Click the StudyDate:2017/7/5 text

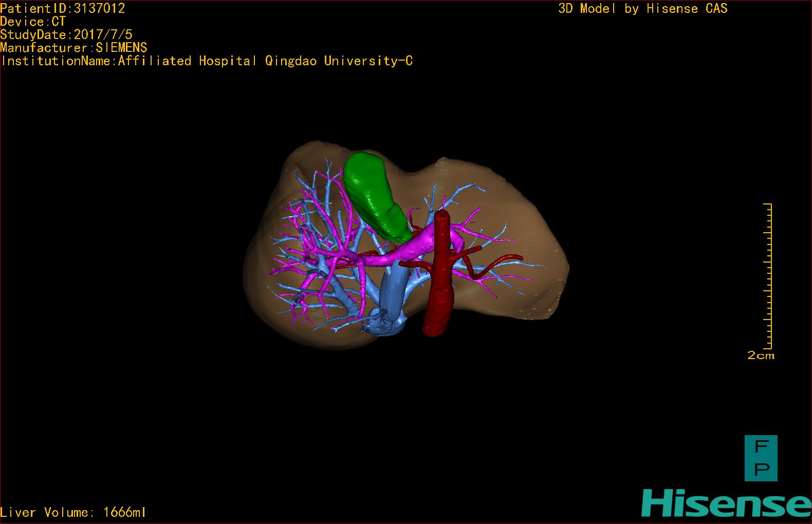(x=66, y=34)
